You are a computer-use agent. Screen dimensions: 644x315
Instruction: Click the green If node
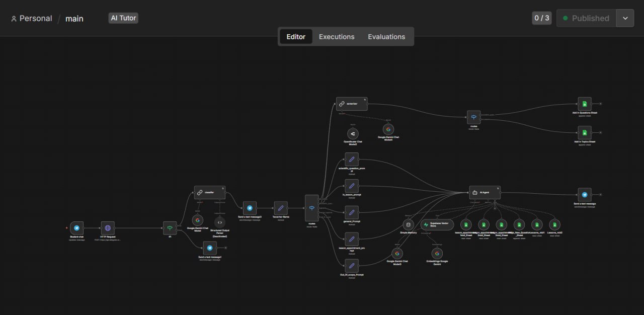(170, 228)
